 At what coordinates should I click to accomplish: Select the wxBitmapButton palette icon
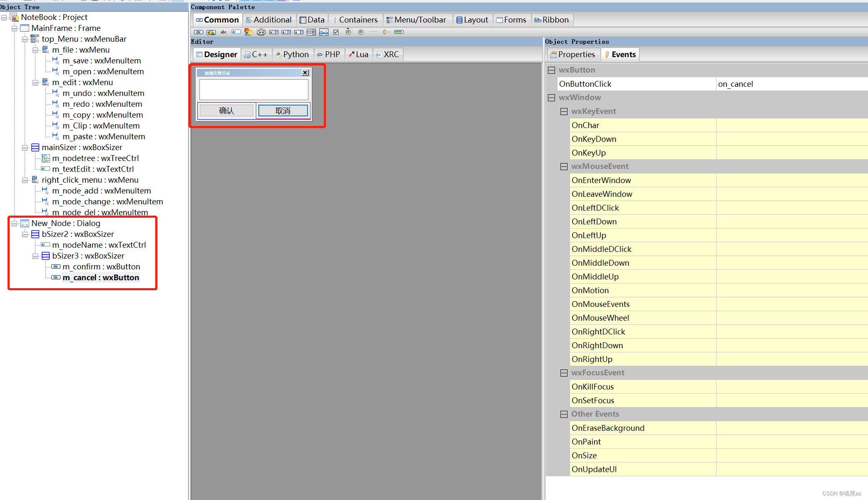(x=211, y=32)
